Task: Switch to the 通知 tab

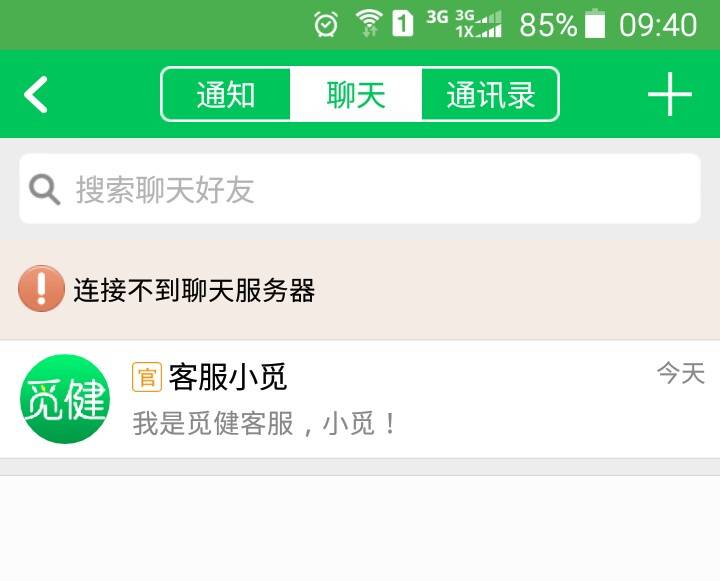Action: coord(226,94)
